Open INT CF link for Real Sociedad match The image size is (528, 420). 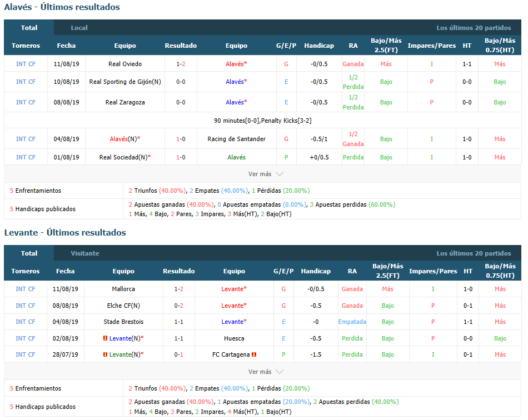click(x=26, y=157)
